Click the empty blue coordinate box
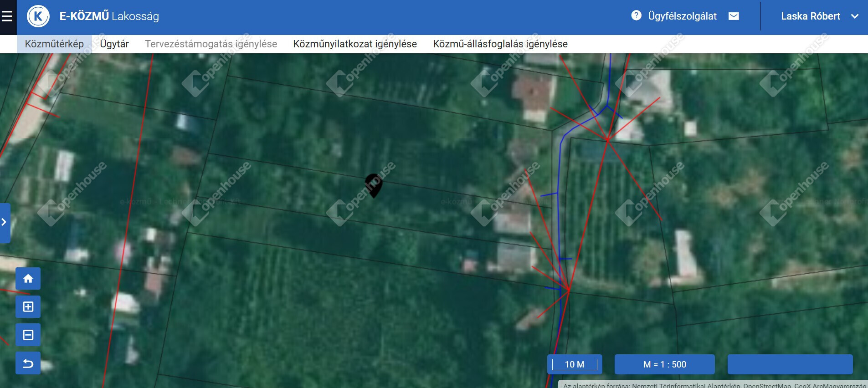 [x=790, y=364]
